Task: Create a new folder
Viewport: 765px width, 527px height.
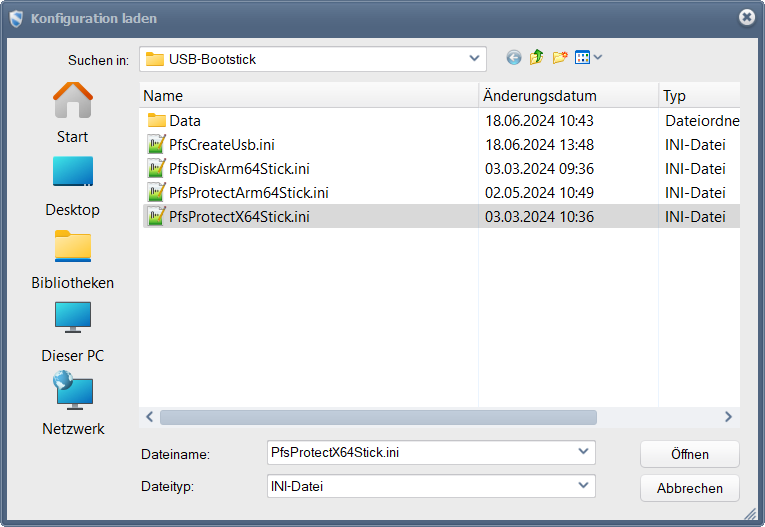Action: 560,58
